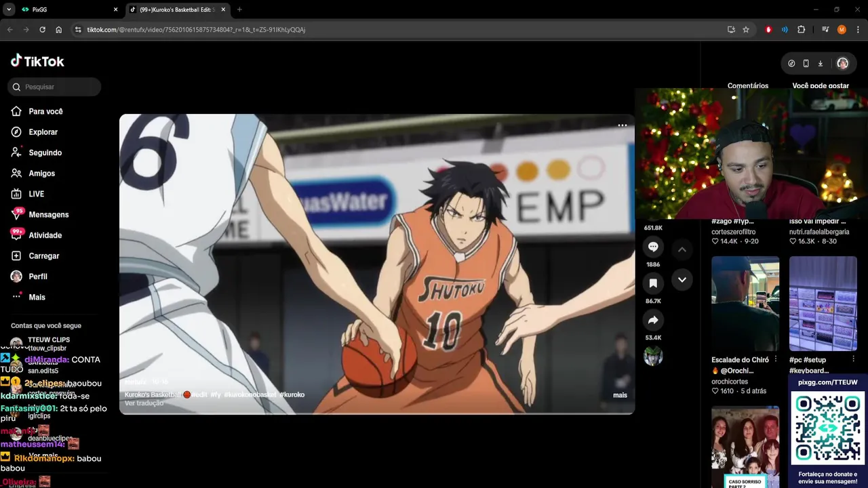Open Chrome three-dot menu

pos(858,30)
